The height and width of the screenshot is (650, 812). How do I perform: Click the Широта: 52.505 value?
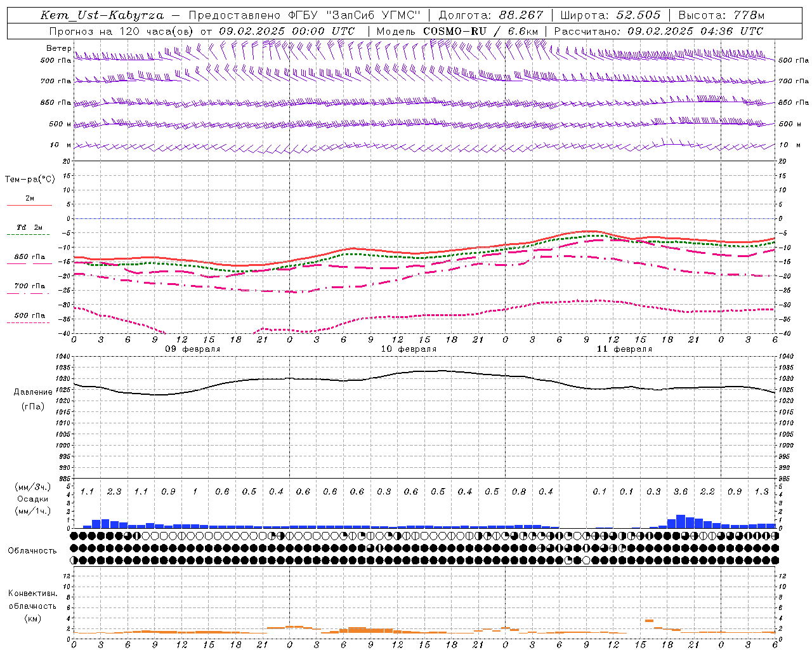click(x=611, y=15)
